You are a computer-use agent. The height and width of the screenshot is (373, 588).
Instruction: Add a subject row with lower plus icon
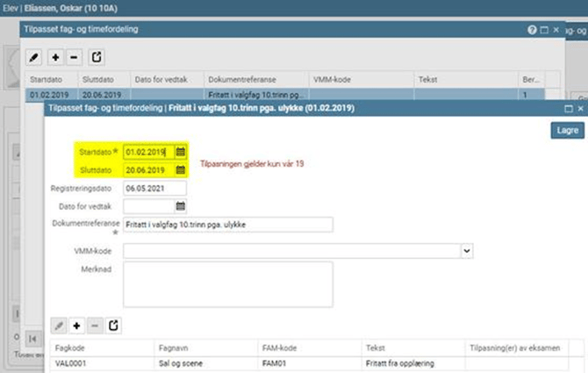(x=76, y=326)
